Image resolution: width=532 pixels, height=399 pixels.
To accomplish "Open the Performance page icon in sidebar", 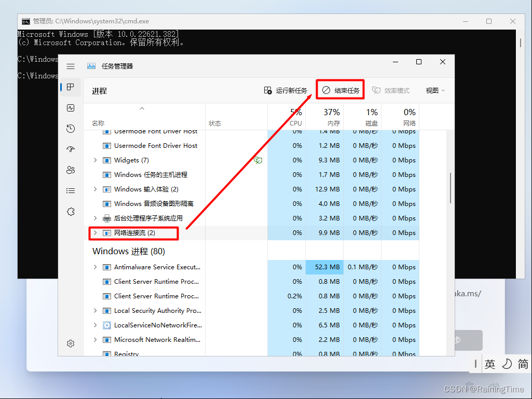I will 71,108.
